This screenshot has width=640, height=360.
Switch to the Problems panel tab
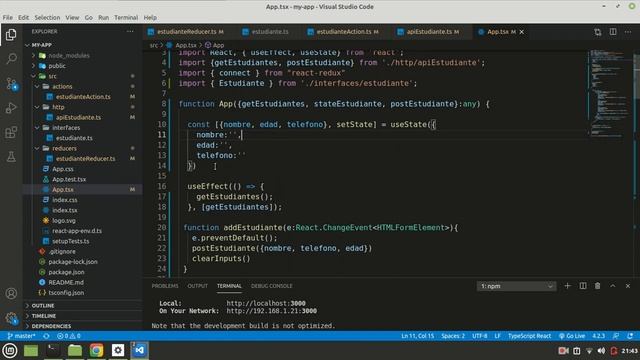pos(165,286)
